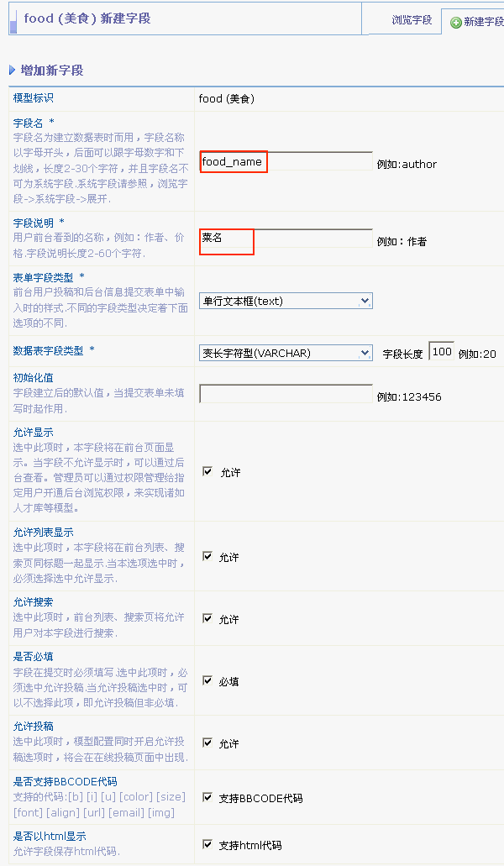The image size is (504, 866).
Task: Toggle the 允许显示 checkbox
Action: (207, 472)
